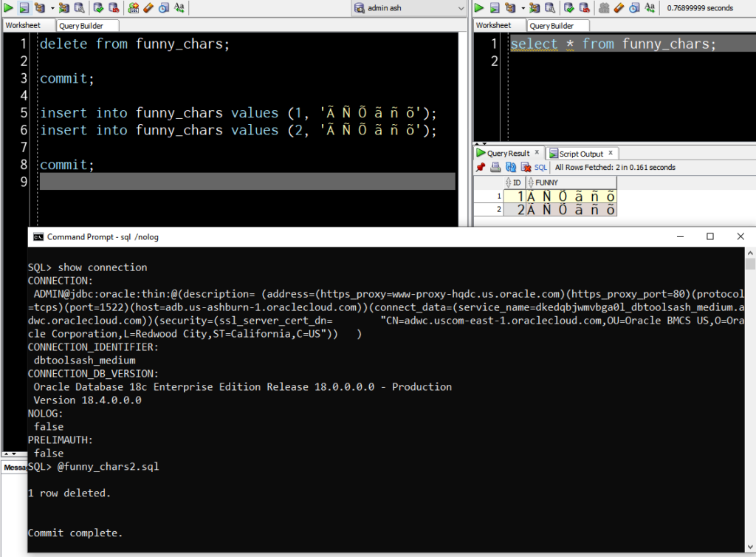
Task: Click the Delete Row icon in Query Result
Action: 525,168
